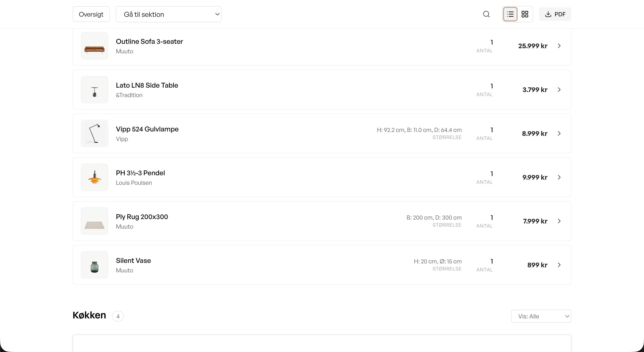Open the Silent Vase thumbnail image
The image size is (644, 352).
click(95, 265)
